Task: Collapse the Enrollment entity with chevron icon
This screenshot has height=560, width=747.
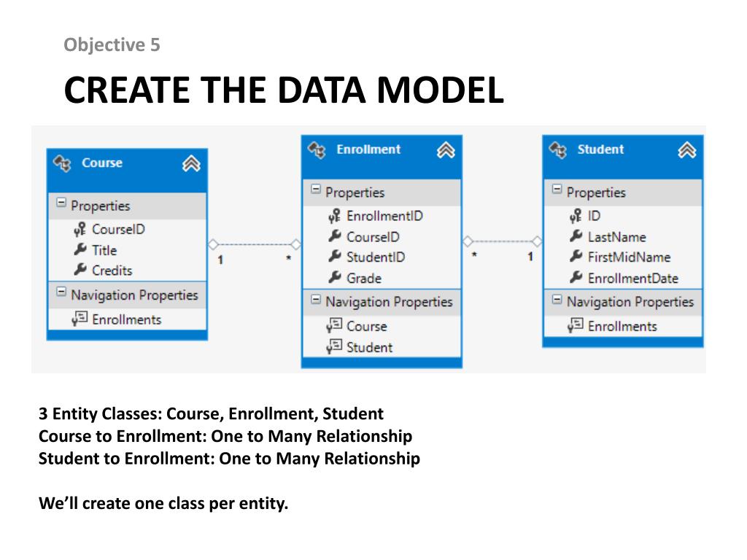Action: point(446,150)
